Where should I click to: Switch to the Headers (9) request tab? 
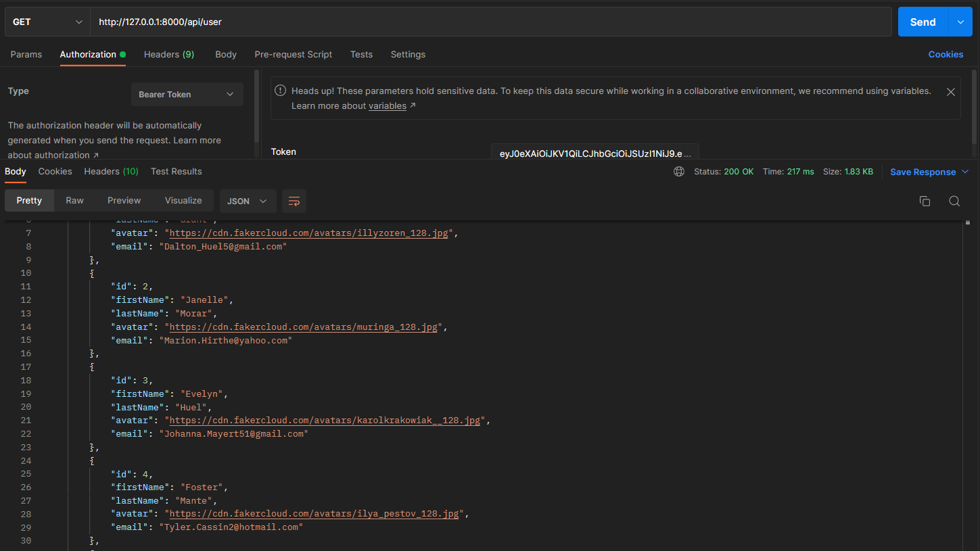tap(168, 54)
